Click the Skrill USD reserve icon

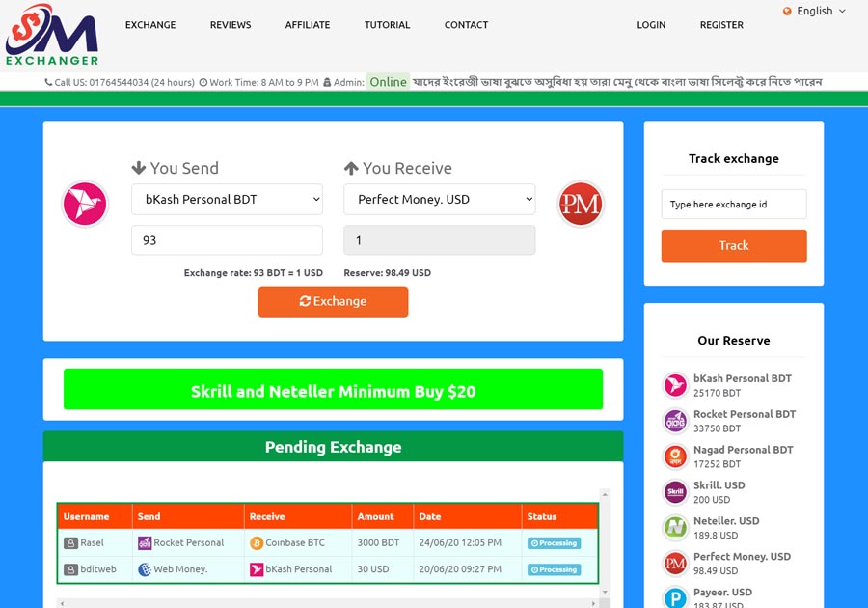tap(675, 492)
